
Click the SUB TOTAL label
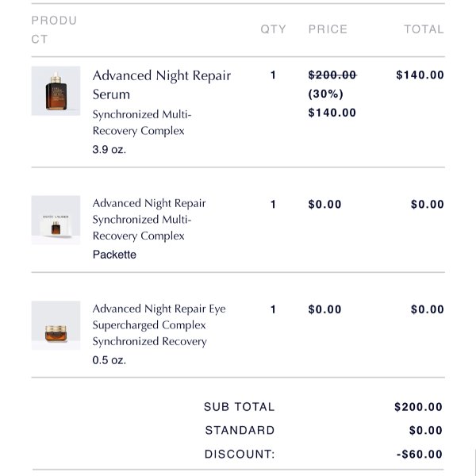click(240, 407)
